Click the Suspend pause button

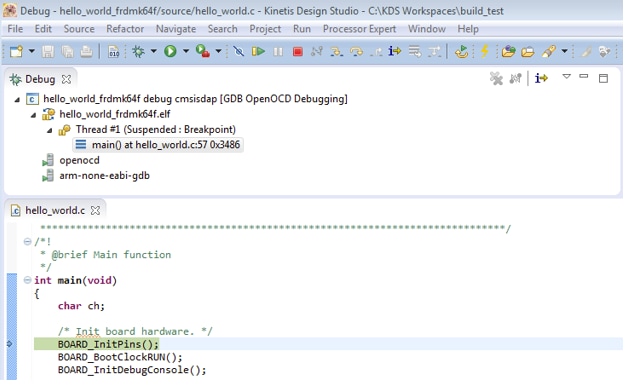(x=278, y=52)
